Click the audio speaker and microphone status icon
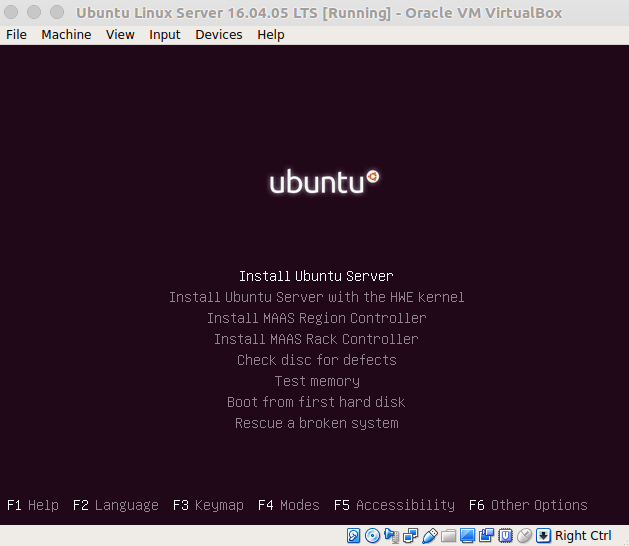Screen dimensions: 629x546 click(x=392, y=536)
